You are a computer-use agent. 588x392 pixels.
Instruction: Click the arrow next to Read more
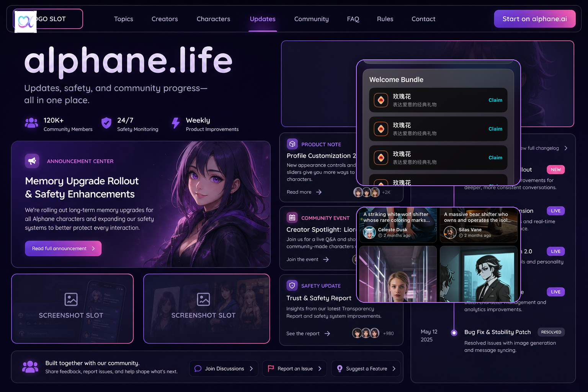(319, 192)
